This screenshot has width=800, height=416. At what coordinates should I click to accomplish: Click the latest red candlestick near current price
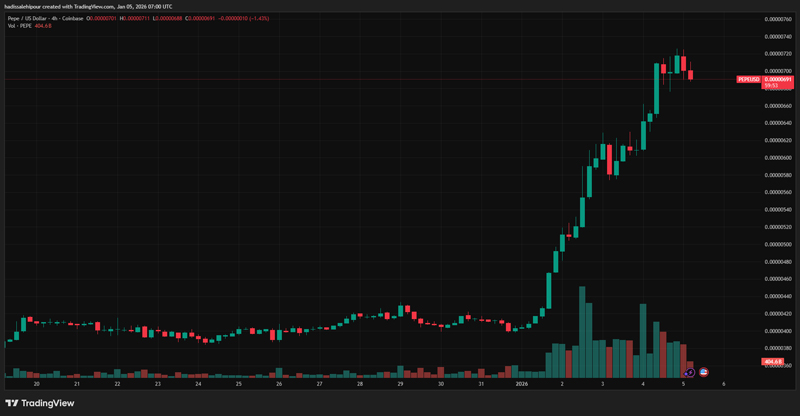(x=690, y=73)
